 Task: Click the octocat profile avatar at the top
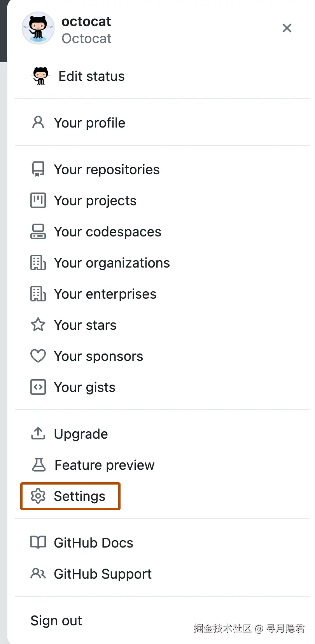click(38, 28)
